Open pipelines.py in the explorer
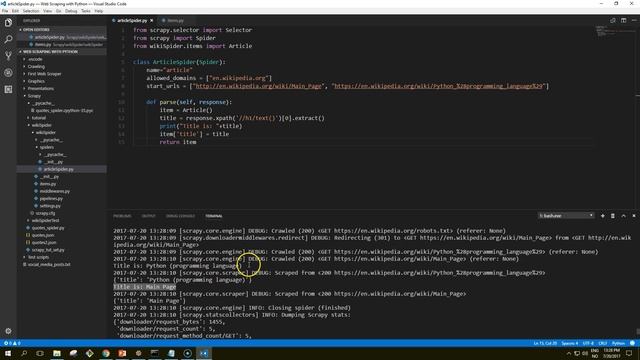The height and width of the screenshot is (360, 640). (x=51, y=198)
